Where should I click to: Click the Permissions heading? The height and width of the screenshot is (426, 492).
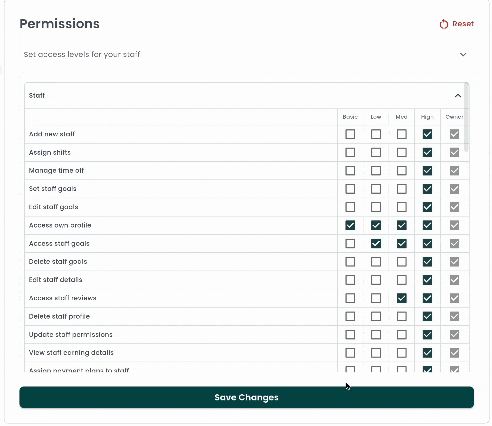(60, 24)
